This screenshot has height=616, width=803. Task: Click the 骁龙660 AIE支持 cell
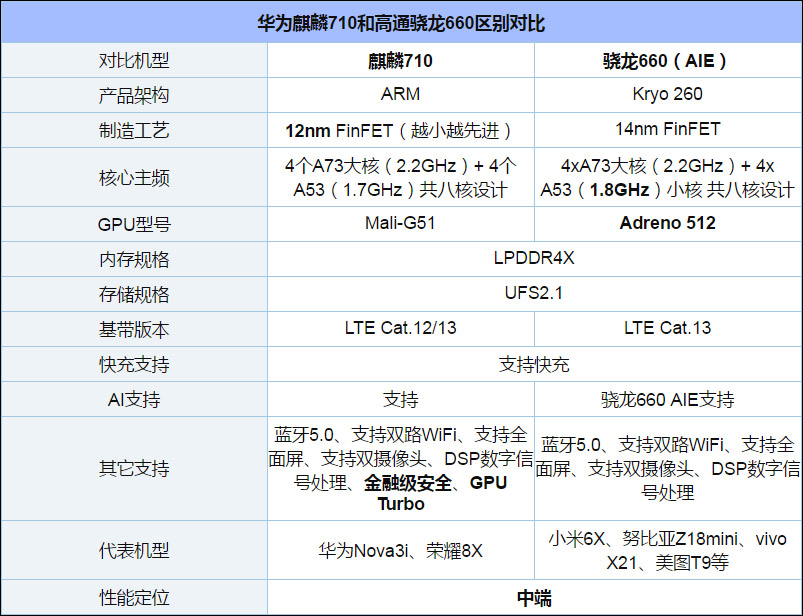coord(667,399)
